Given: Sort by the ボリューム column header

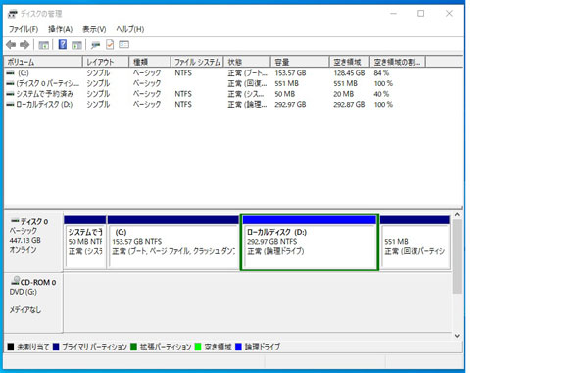Looking at the screenshot, I should [x=43, y=62].
